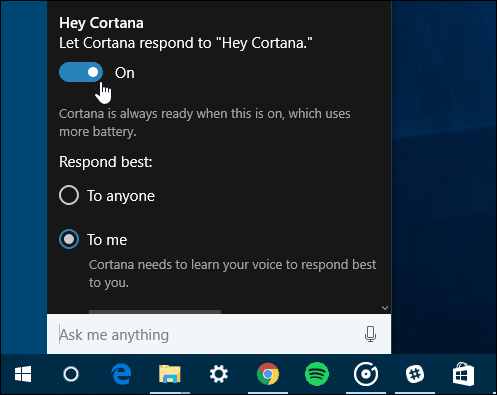
Task: Click the "Respond best:" label
Action: coord(106,162)
